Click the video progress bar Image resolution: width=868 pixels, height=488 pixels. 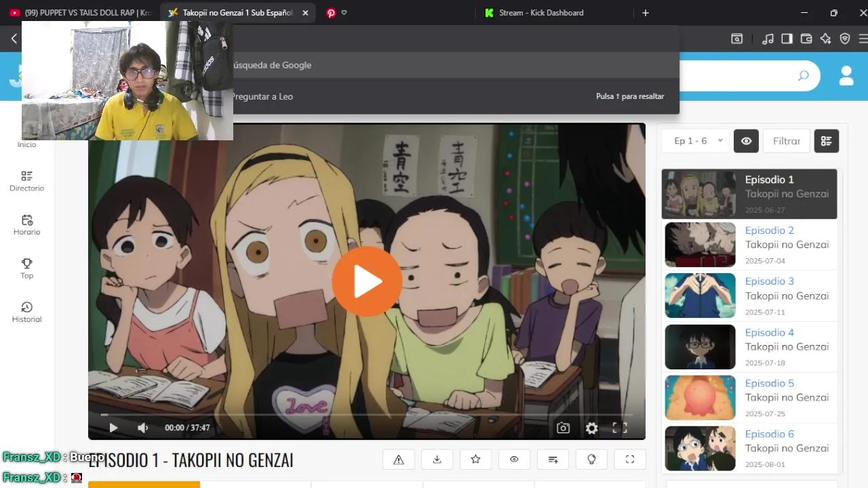[366, 414]
